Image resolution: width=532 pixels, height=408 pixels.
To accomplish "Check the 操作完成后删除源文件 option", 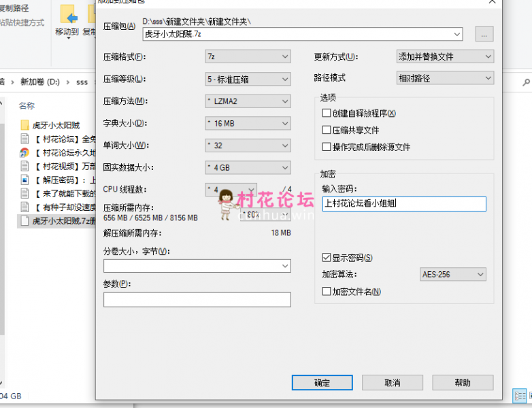I will 327,147.
